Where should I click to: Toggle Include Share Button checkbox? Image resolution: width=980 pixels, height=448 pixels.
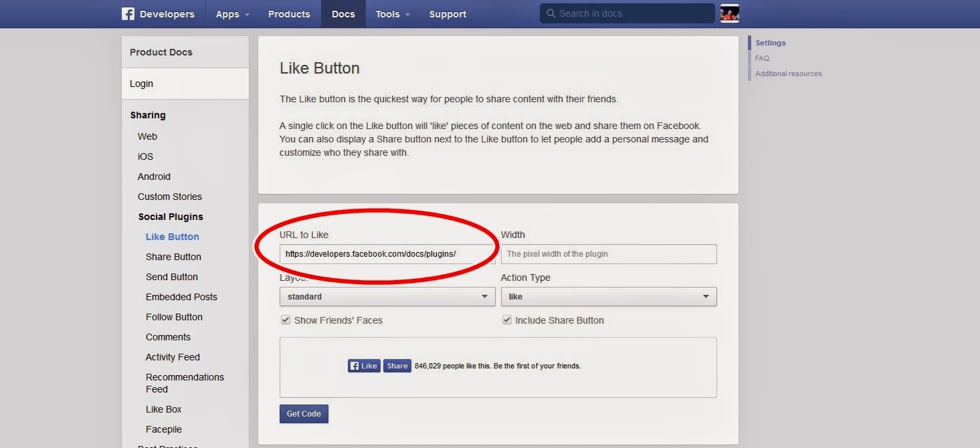pyautogui.click(x=506, y=320)
